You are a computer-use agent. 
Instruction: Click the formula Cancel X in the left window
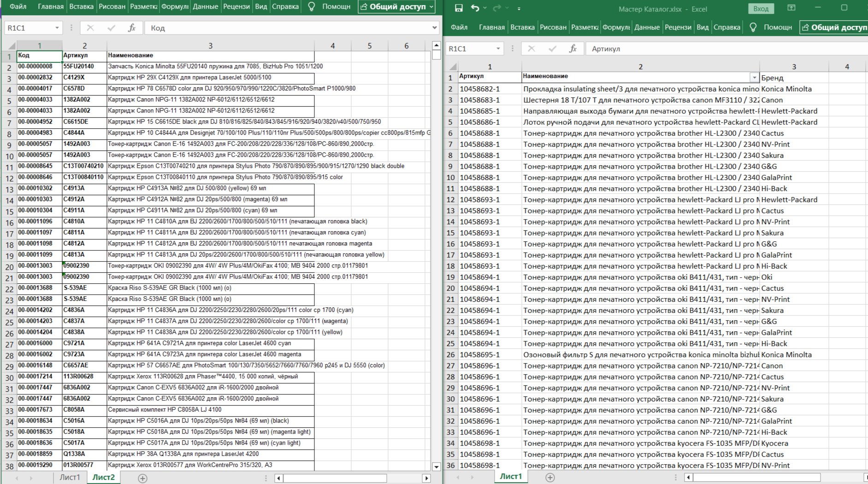point(90,28)
